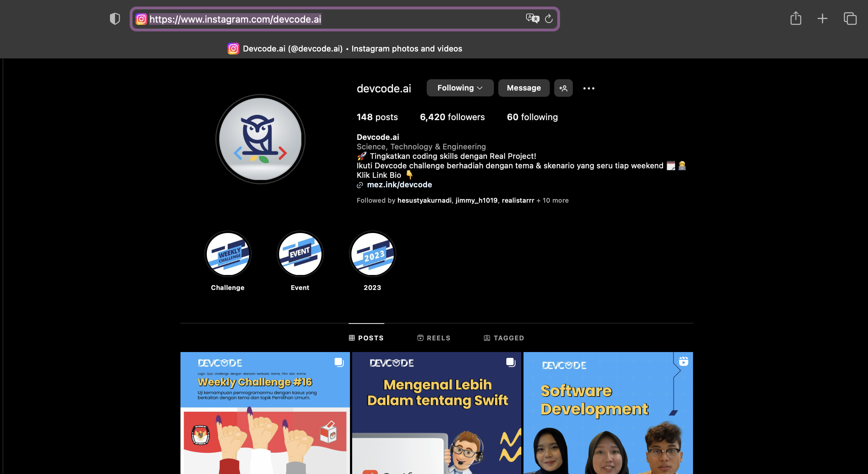868x474 pixels.
Task: Click the '+ 10 more' followers text
Action: 552,200
